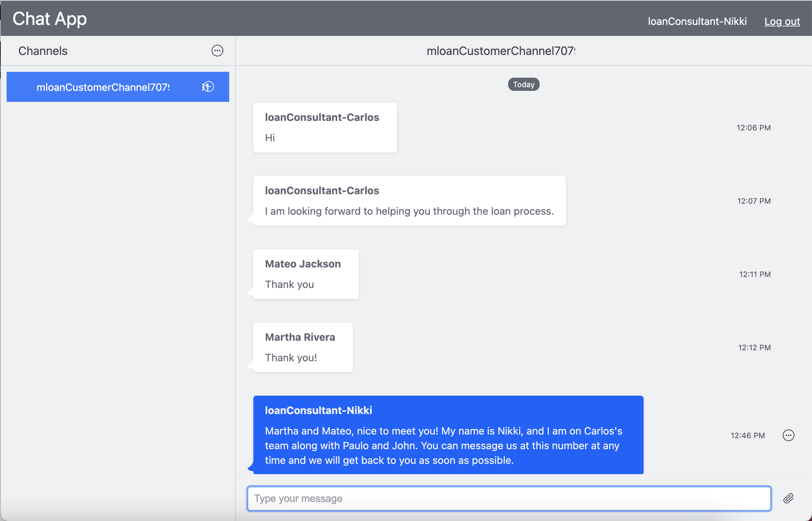Screen dimensions: 812x521
Task: Click the 12:46 PM timestamp
Action: (748, 435)
